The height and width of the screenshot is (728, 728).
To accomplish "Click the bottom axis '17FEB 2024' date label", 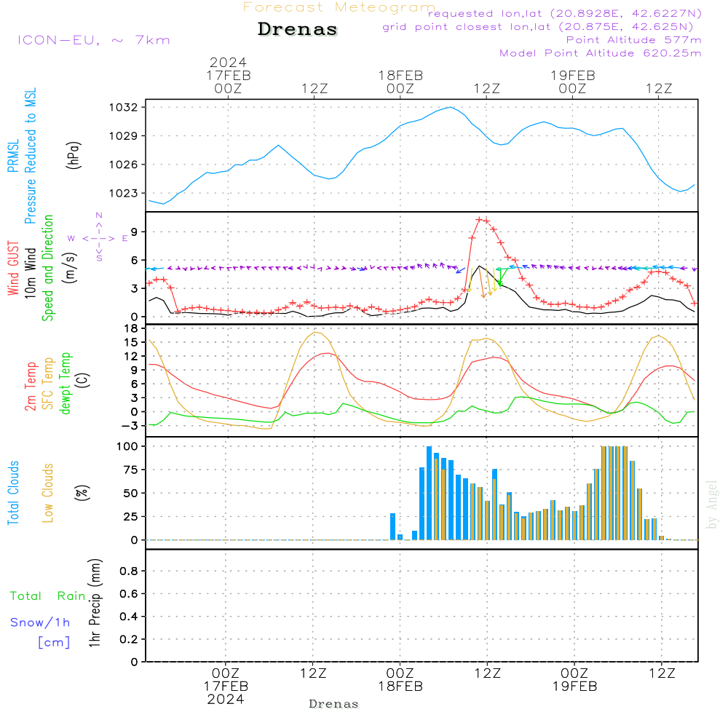I will (x=226, y=693).
